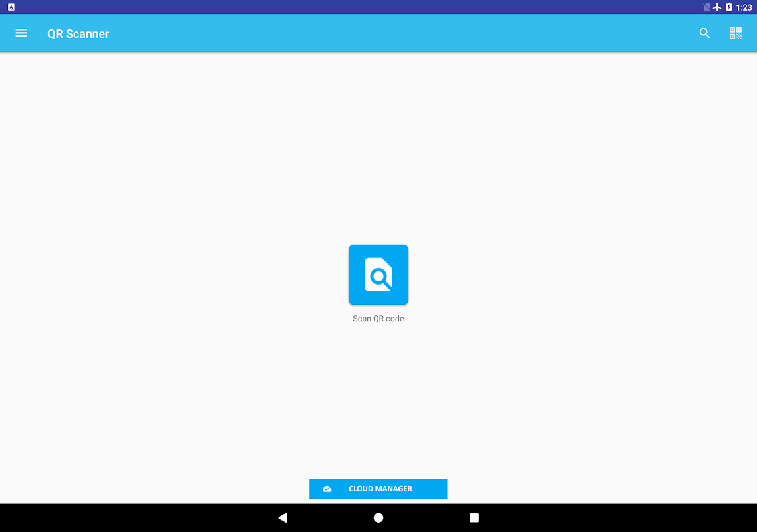Click the no-SIM card status icon
Viewport: 757px width, 532px height.
(x=706, y=7)
